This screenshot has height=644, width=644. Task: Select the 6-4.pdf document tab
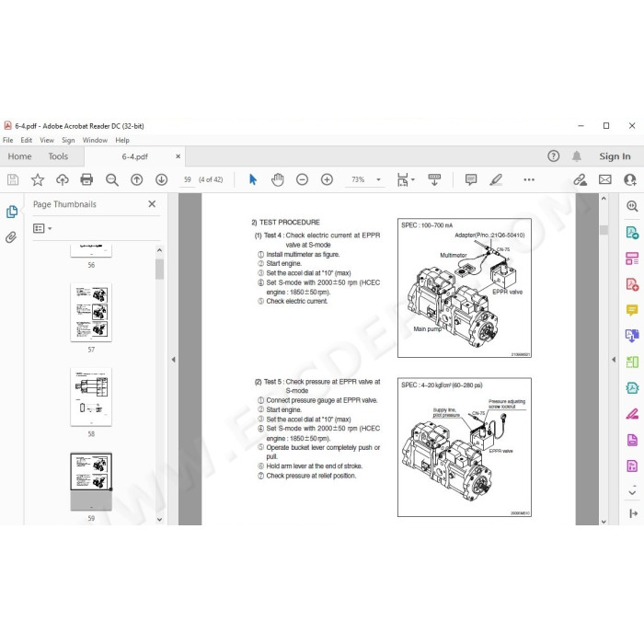134,156
